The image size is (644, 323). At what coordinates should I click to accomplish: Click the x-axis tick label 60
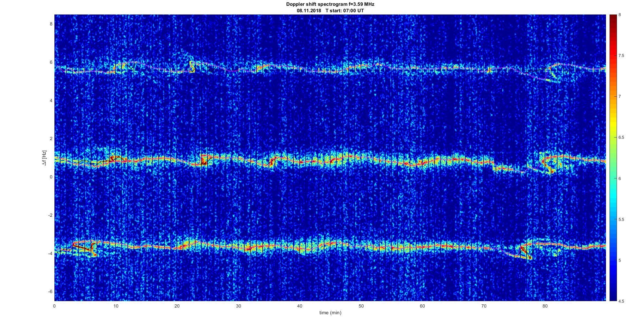(x=422, y=306)
